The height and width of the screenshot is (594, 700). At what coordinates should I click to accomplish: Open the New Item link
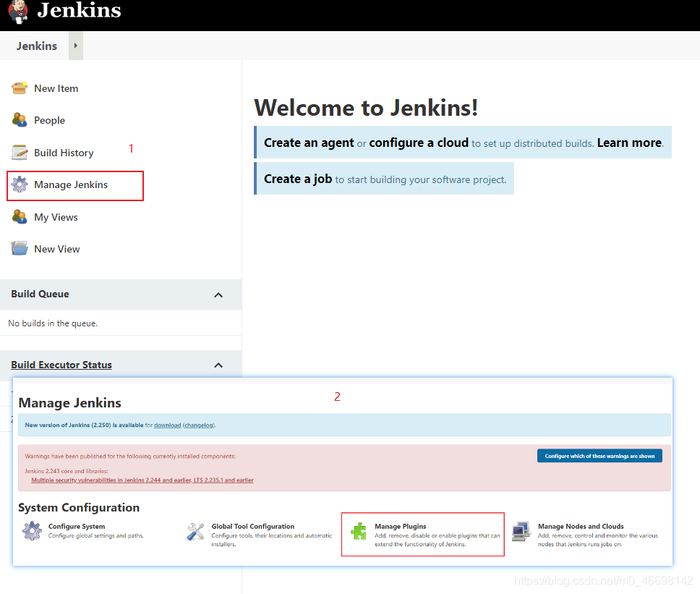point(56,88)
